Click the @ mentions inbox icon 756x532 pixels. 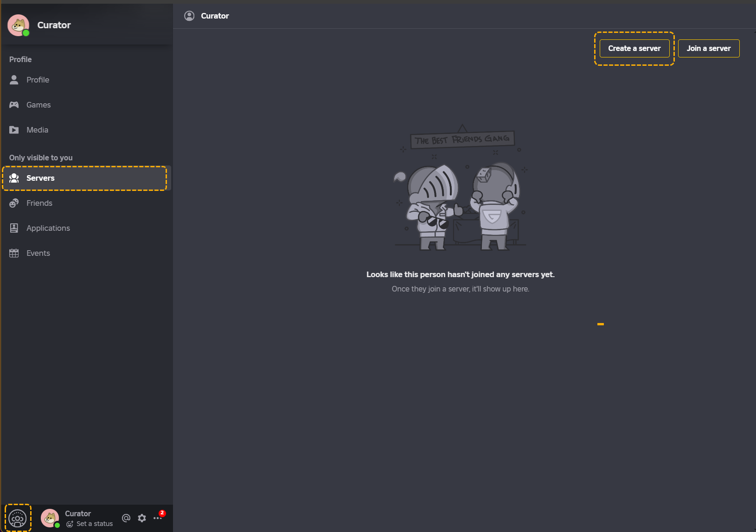click(x=126, y=518)
